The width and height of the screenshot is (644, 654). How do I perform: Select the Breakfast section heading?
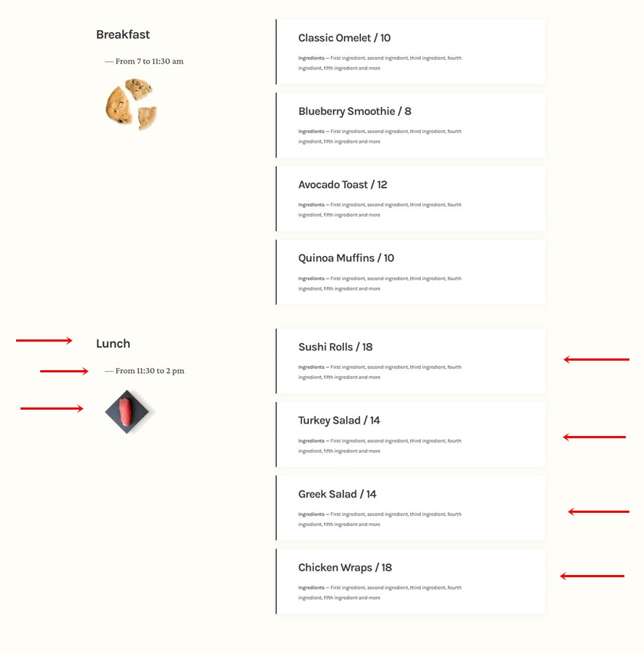(x=123, y=34)
